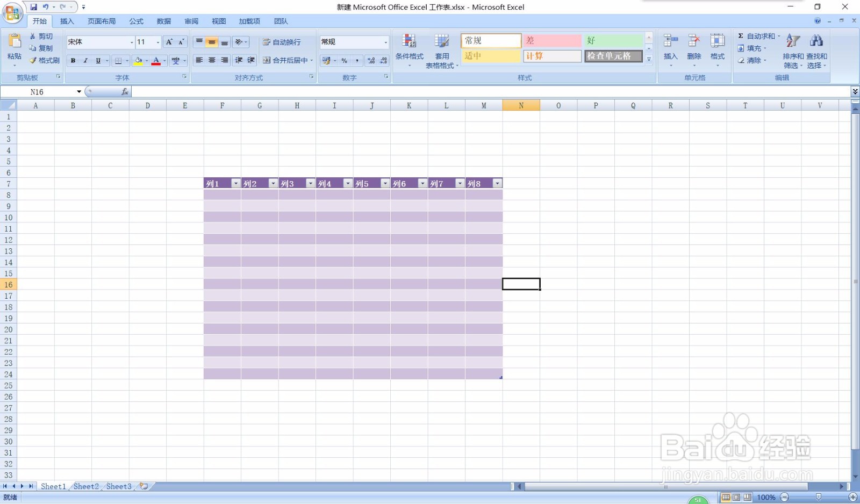Open the phonetic guide (wén) button
The image size is (860, 504).
click(176, 61)
